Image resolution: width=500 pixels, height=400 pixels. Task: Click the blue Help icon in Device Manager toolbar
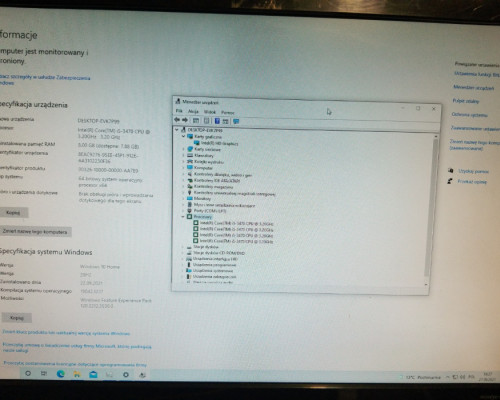pos(217,121)
